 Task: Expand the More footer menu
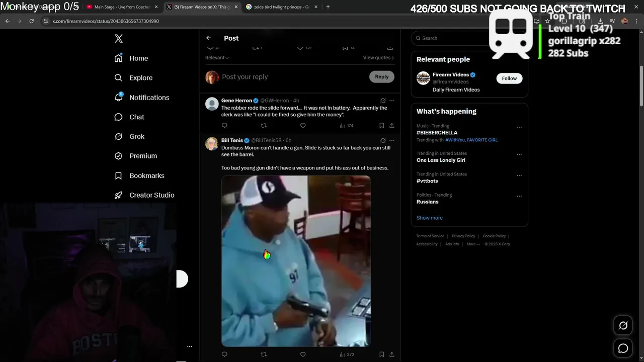tap(473, 244)
